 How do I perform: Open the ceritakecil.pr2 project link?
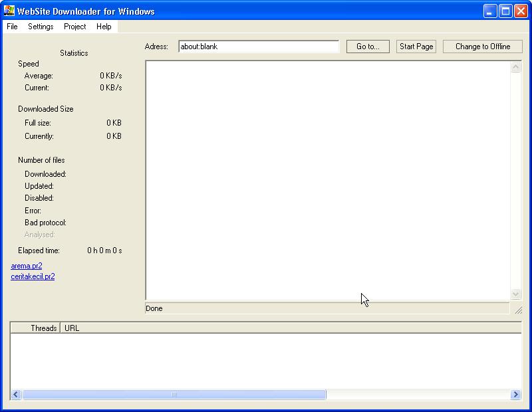click(x=32, y=276)
